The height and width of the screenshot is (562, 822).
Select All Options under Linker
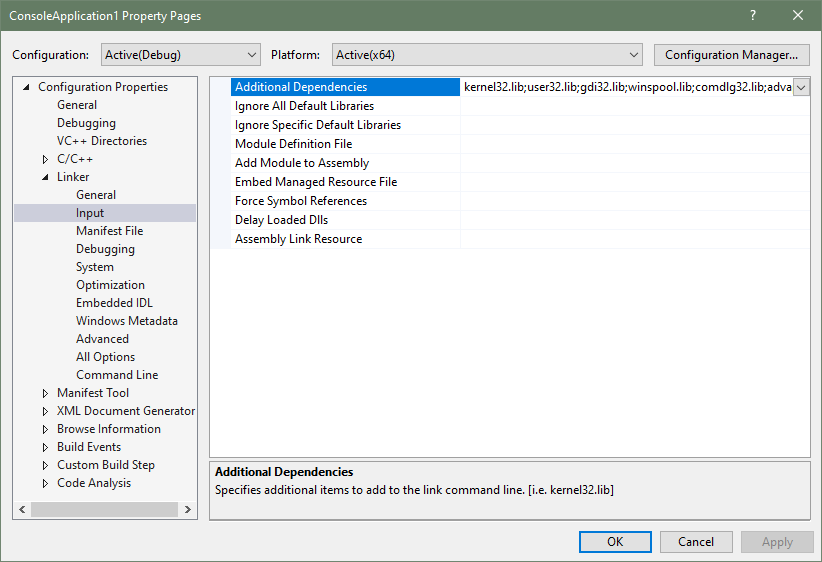click(x=105, y=356)
